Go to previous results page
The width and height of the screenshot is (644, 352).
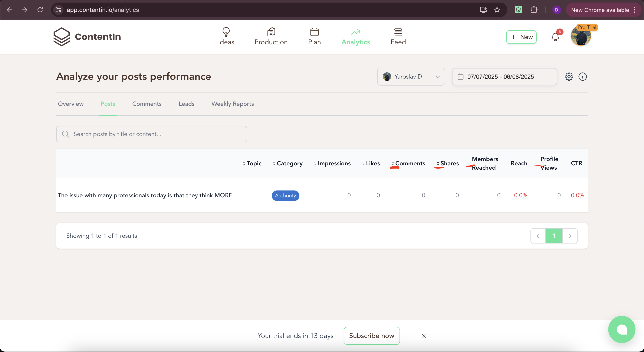click(538, 236)
